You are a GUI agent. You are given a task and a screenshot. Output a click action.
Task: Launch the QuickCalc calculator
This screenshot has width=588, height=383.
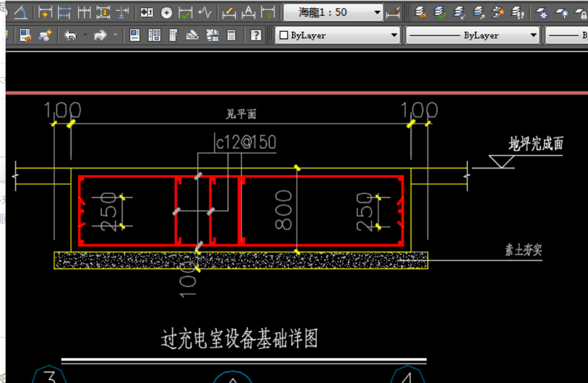pos(231,35)
